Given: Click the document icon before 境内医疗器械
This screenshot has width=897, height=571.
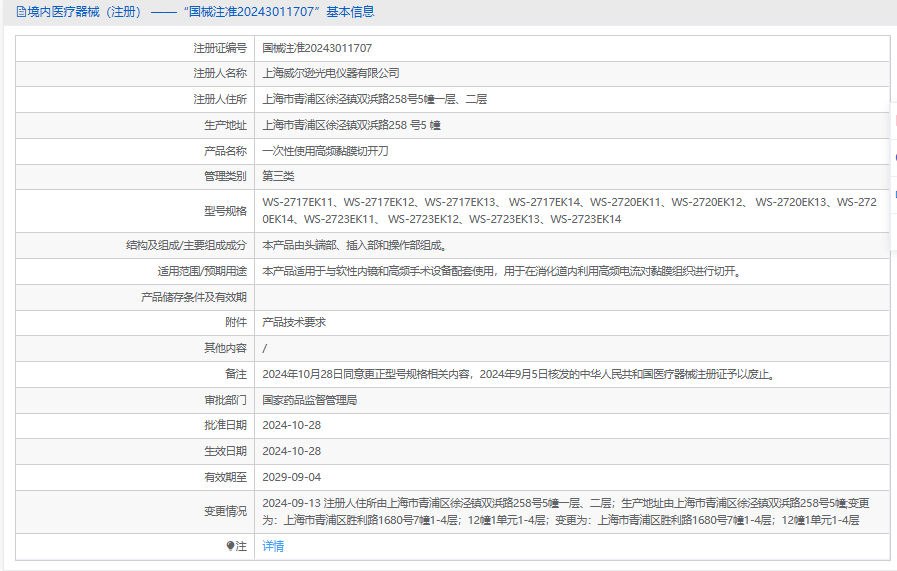Looking at the screenshot, I should pos(21,12).
